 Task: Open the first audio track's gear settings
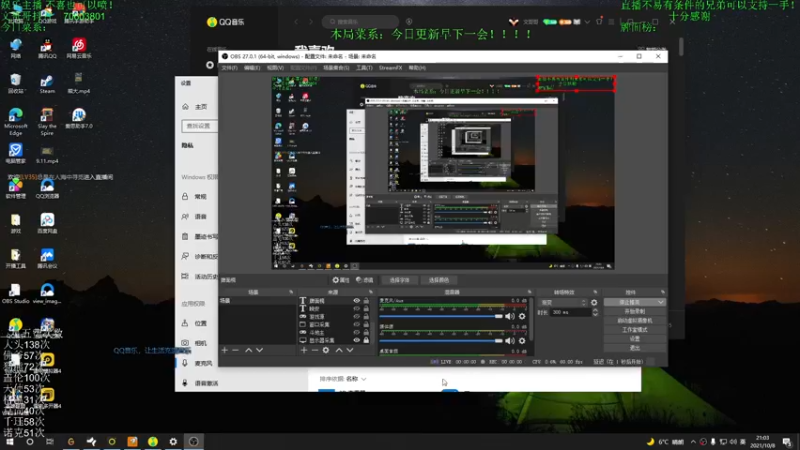pyautogui.click(x=522, y=316)
